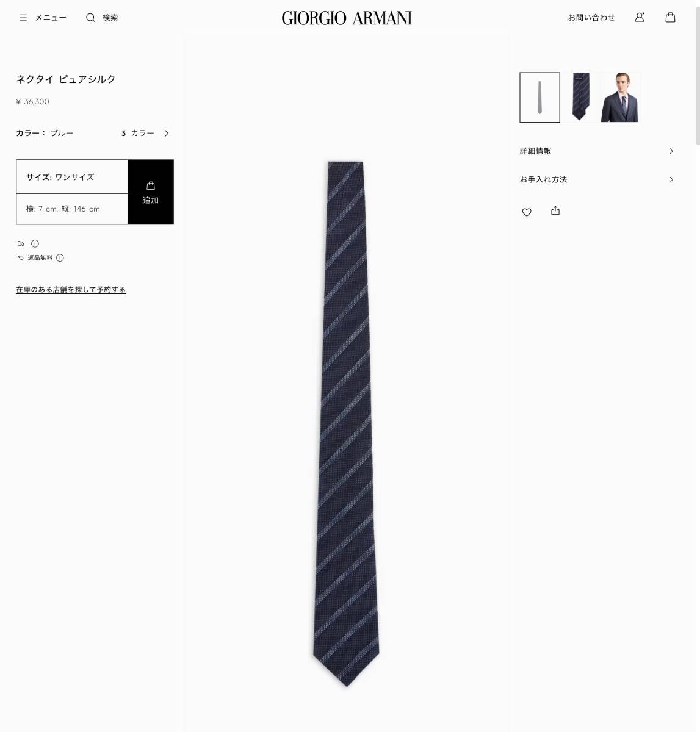Click the info icon next to 返品無料
Viewport: 700px width, 732px height.
pyautogui.click(x=60, y=258)
